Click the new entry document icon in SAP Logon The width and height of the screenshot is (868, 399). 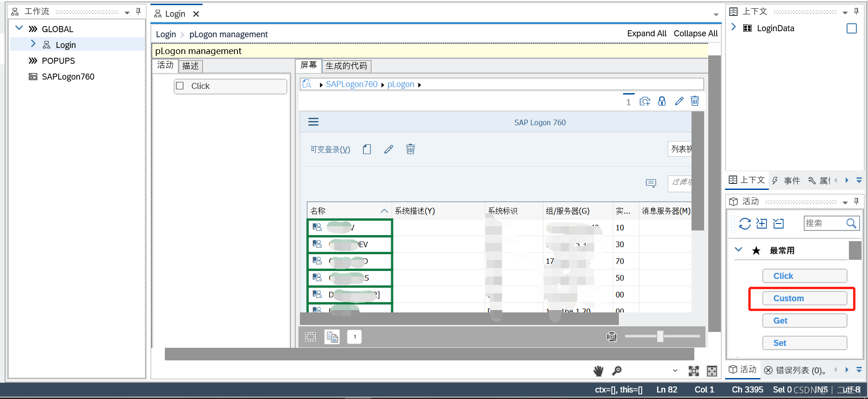pos(367,149)
